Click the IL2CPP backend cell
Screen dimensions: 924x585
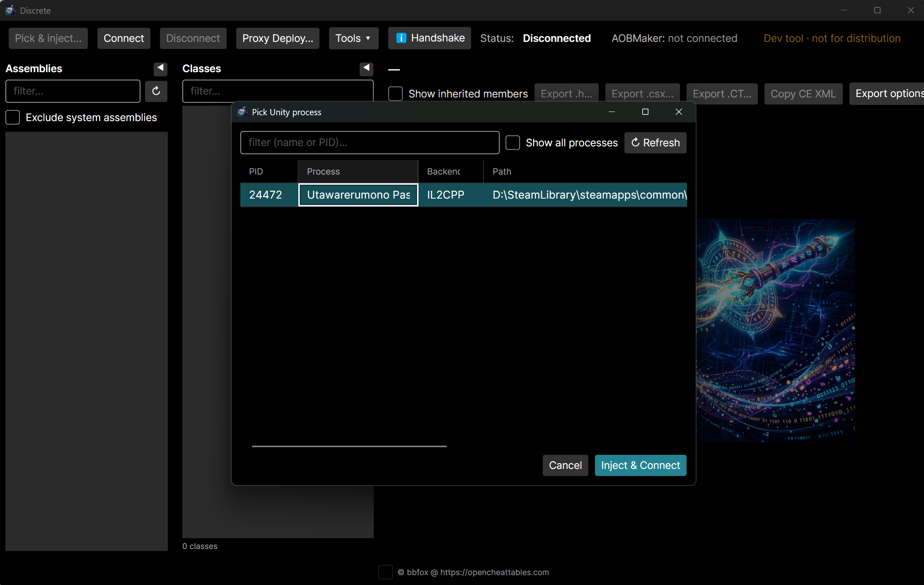451,195
